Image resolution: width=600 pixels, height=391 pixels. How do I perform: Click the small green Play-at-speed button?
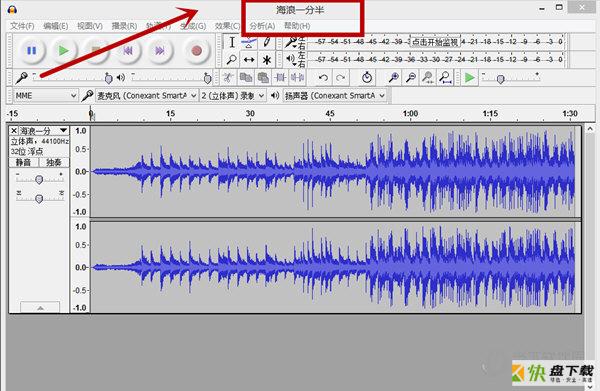[x=470, y=78]
